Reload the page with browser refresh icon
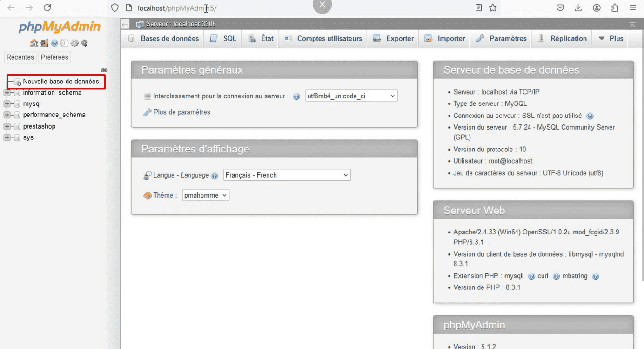 point(47,7)
